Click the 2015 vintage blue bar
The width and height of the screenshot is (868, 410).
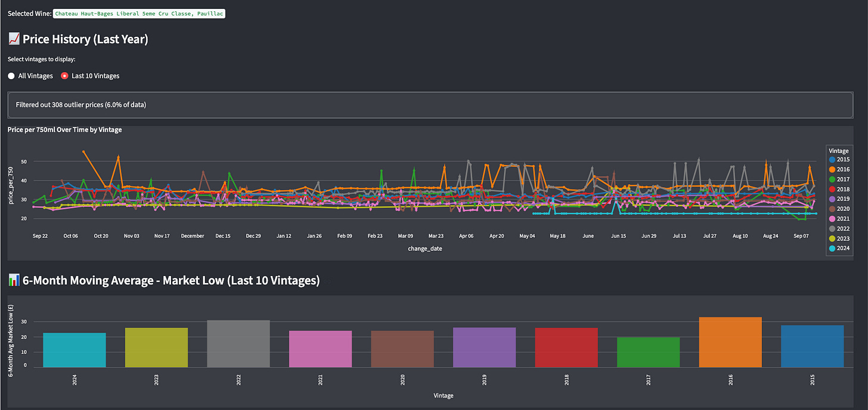[x=812, y=346]
